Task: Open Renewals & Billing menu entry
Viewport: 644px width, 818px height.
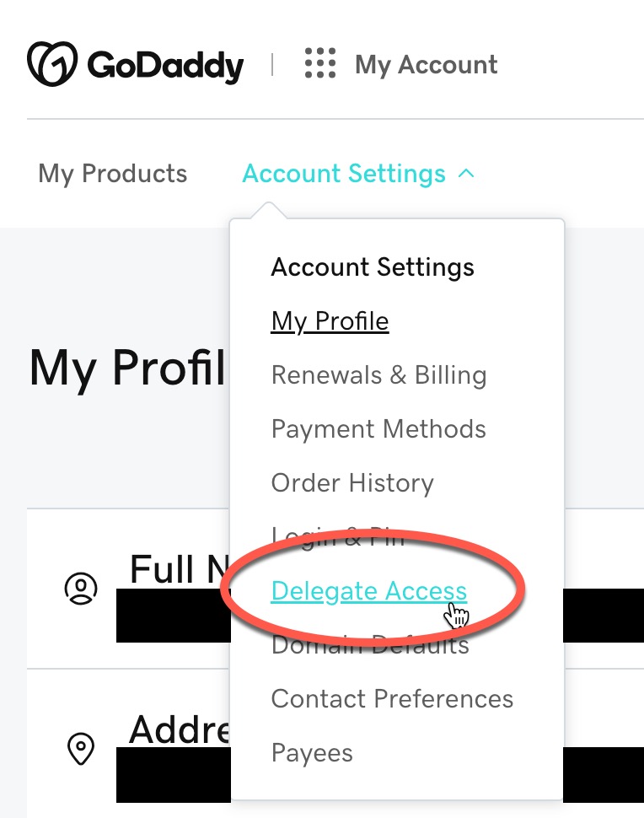Action: pyautogui.click(x=379, y=374)
